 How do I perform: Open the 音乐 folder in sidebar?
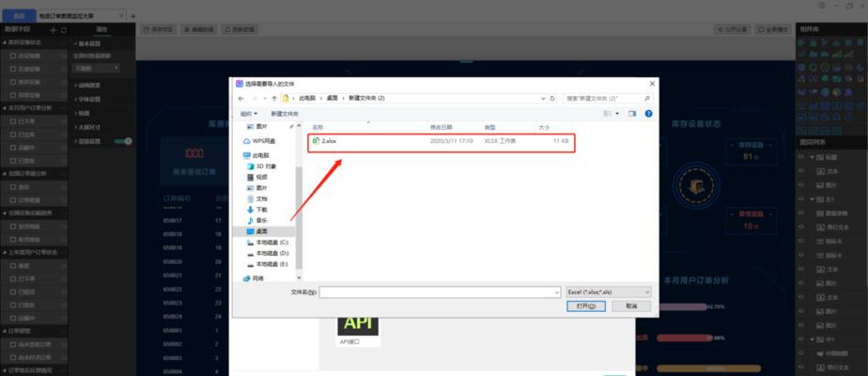click(257, 220)
